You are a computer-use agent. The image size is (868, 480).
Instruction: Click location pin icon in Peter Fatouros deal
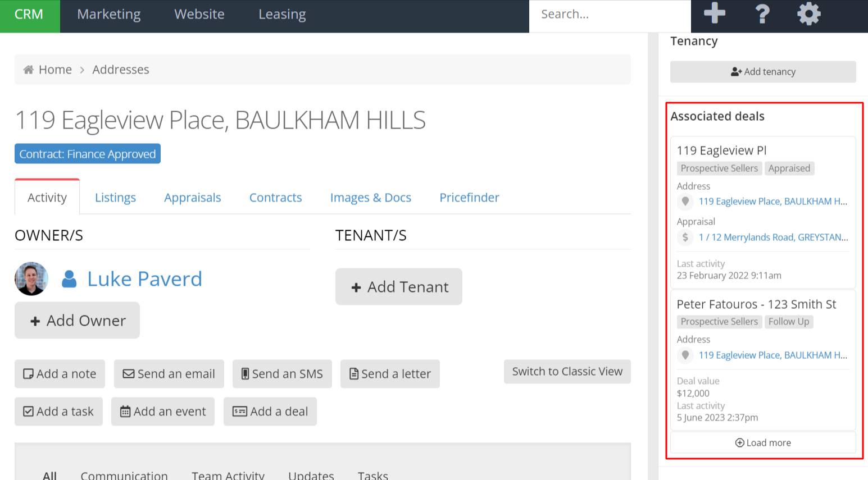coord(685,355)
